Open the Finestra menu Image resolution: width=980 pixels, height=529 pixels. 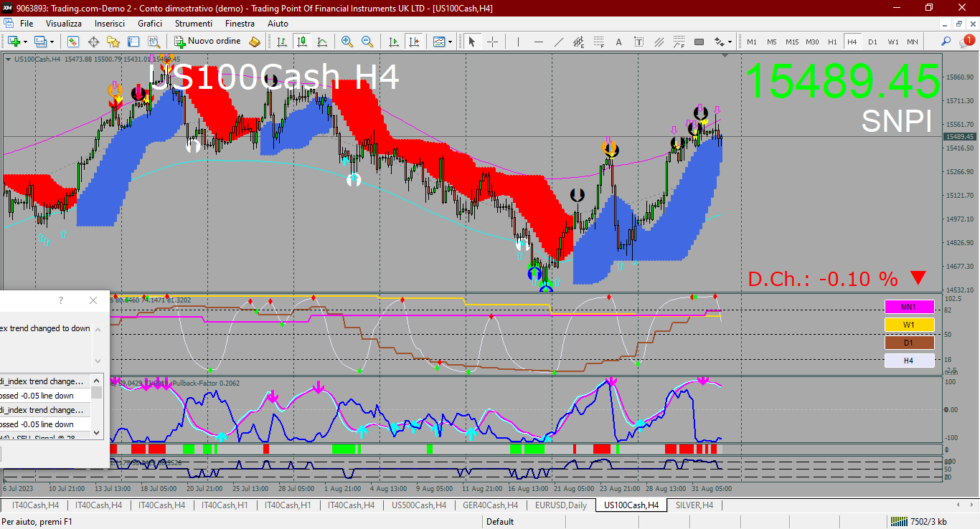pos(240,24)
